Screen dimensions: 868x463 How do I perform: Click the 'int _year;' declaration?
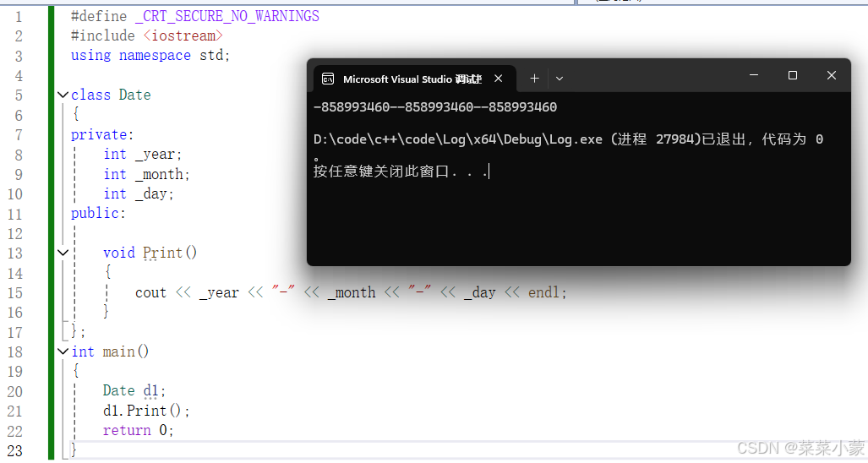pos(142,155)
